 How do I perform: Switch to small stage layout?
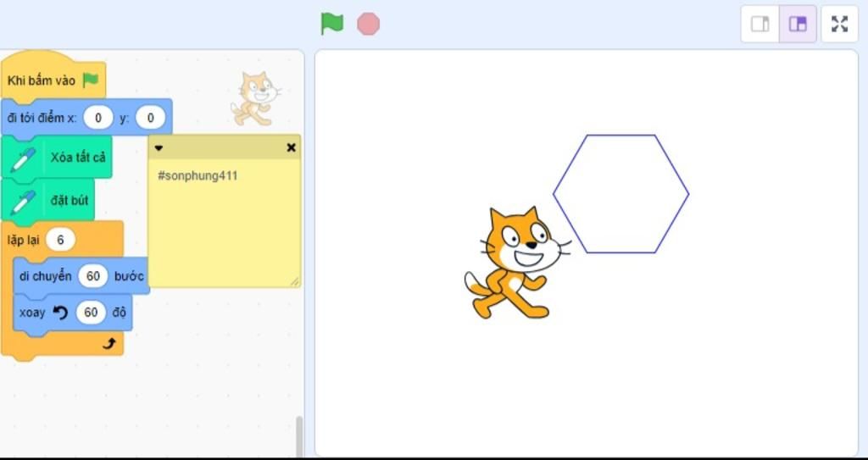point(760,24)
